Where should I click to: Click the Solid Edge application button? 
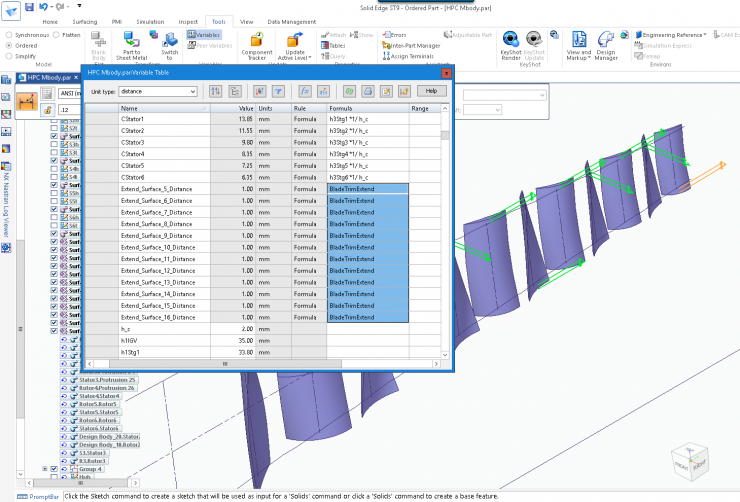[11, 11]
